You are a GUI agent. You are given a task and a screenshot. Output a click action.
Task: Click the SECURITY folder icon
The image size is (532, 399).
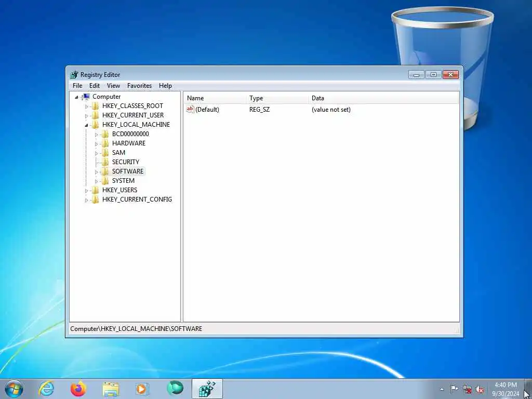[105, 162]
